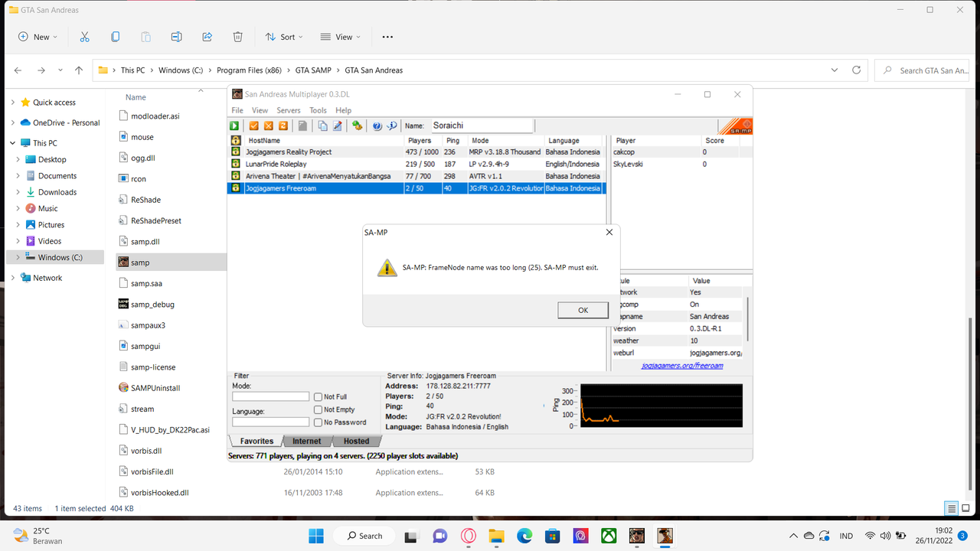Screen dimensions: 980x551
Task: Click the orange X Delete Server icon
Action: 269,126
